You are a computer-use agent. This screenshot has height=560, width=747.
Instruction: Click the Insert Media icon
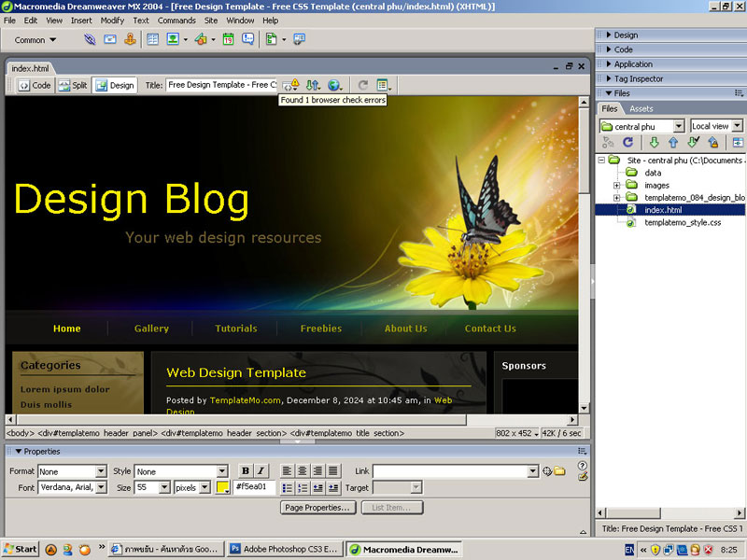(201, 39)
